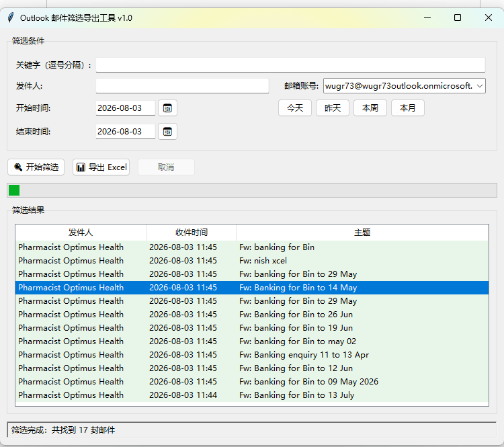Close the Outlook export tool window

pyautogui.click(x=489, y=17)
